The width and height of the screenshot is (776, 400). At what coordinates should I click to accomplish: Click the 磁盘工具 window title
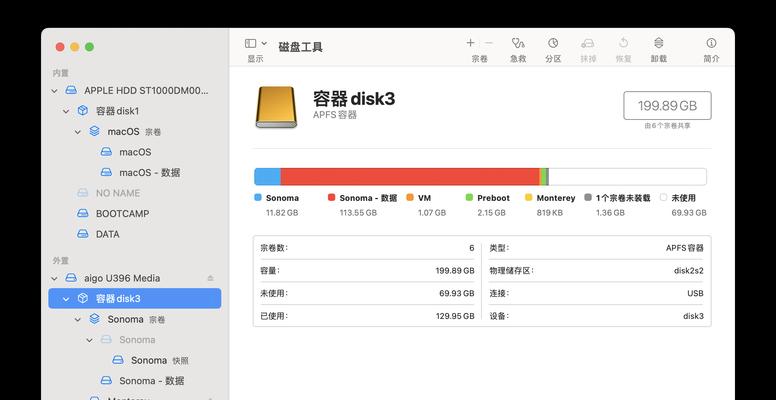point(300,47)
